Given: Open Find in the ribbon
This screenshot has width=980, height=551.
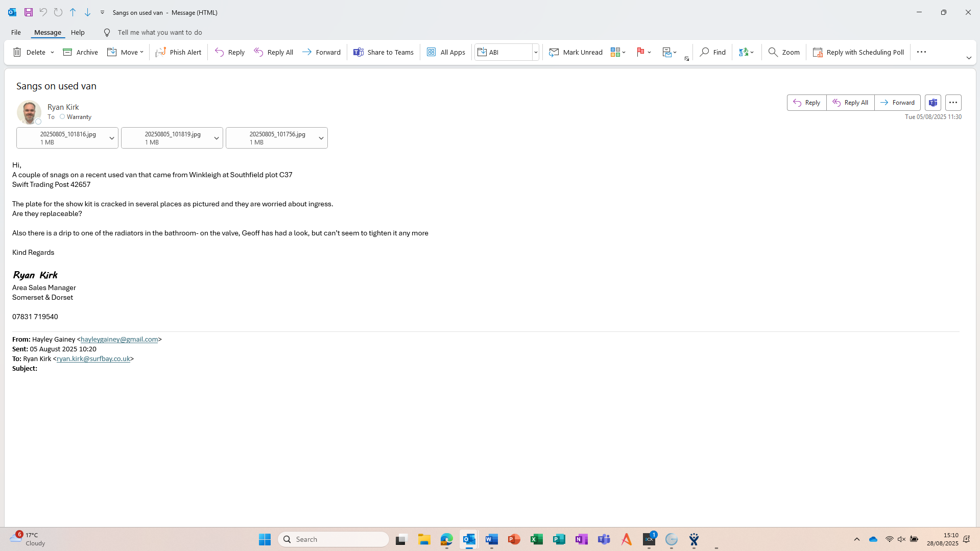Looking at the screenshot, I should click(x=712, y=52).
